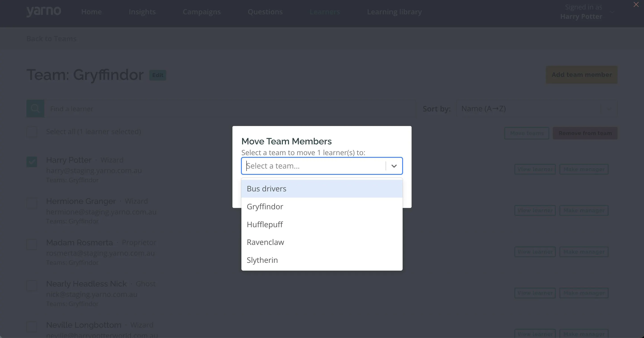The height and width of the screenshot is (338, 644).
Task: Click the Harry Potter learner name
Action: [x=69, y=160]
